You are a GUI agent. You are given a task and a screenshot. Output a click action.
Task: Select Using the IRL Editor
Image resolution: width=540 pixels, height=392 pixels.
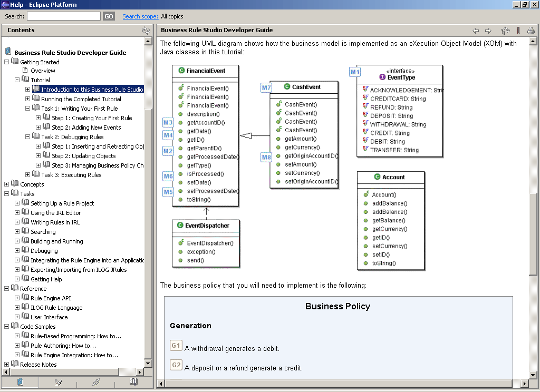click(56, 213)
